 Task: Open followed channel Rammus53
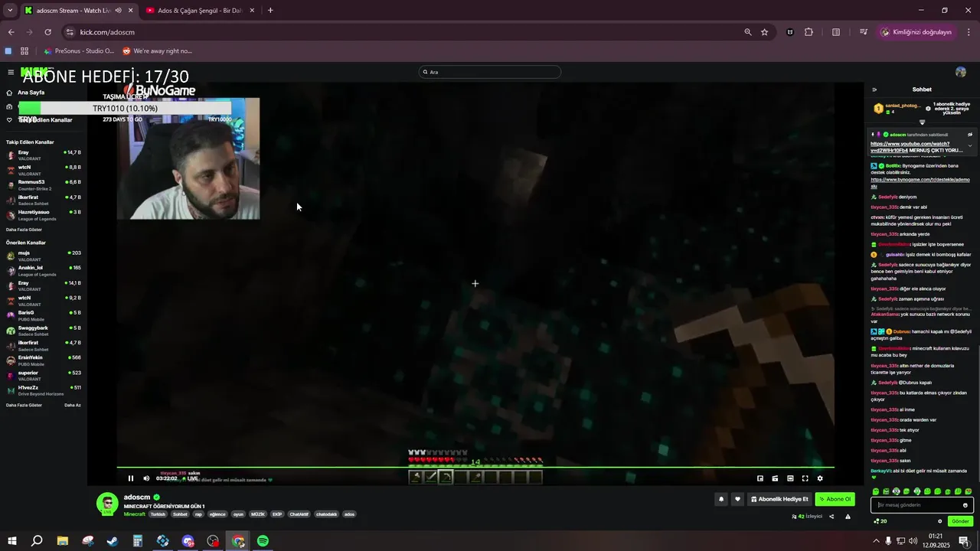click(43, 185)
